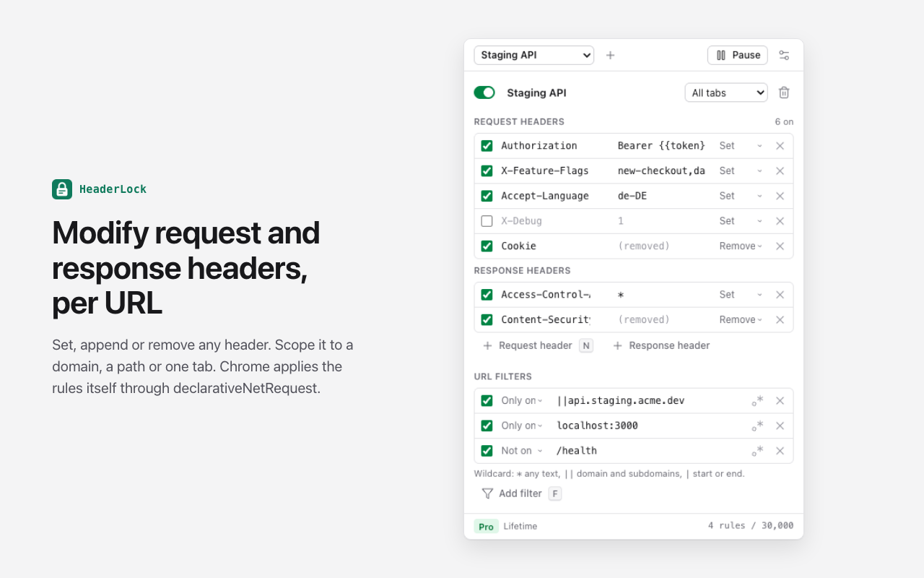Click the Pro badge
924x578 pixels.
pyautogui.click(x=486, y=527)
